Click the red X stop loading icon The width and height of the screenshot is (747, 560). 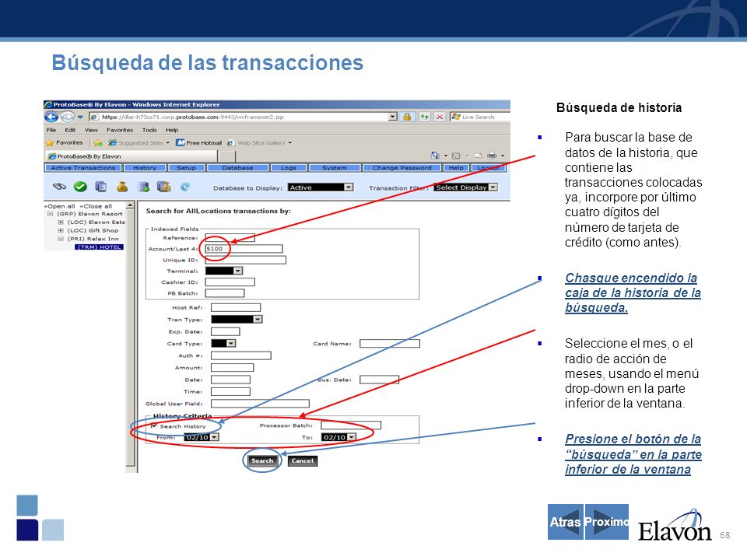(x=440, y=117)
